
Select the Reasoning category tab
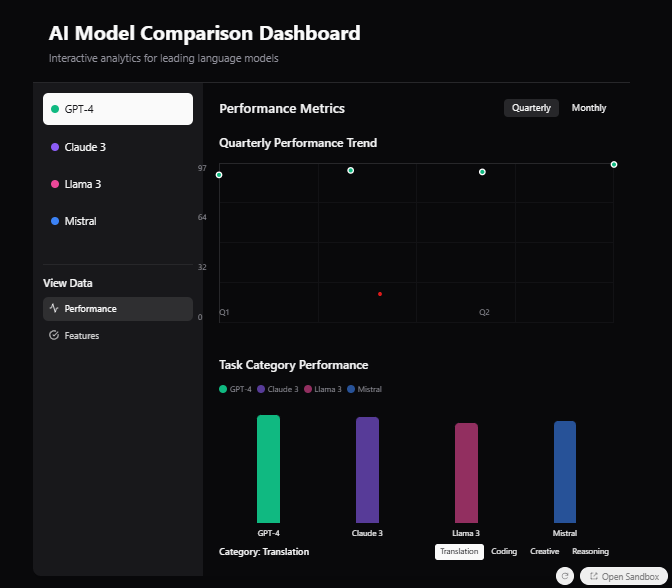(591, 552)
